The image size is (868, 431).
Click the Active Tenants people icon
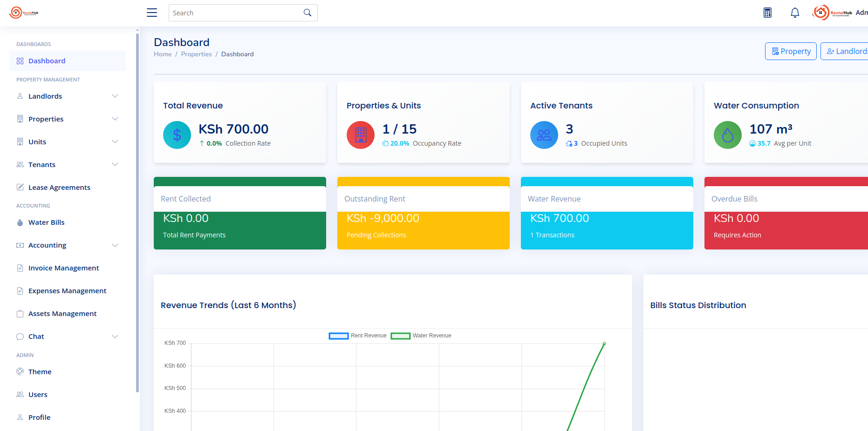coord(544,135)
